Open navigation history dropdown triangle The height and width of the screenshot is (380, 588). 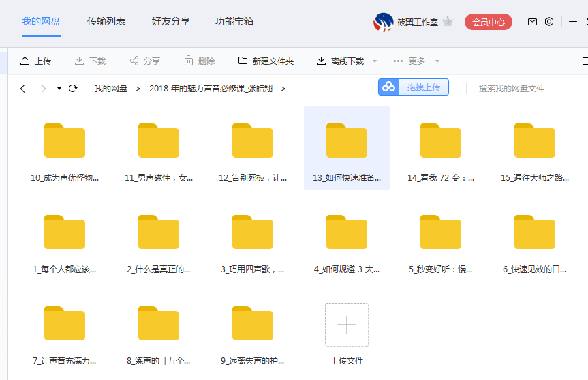(59, 89)
